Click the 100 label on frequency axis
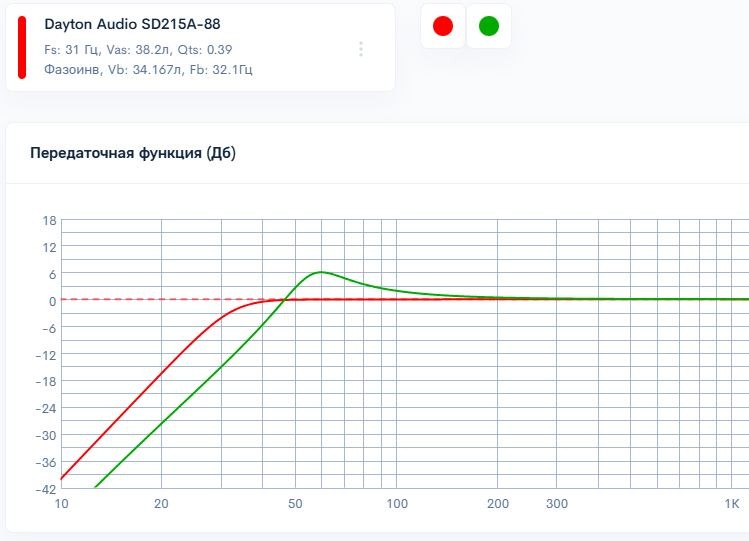The height and width of the screenshot is (541, 749). [397, 503]
